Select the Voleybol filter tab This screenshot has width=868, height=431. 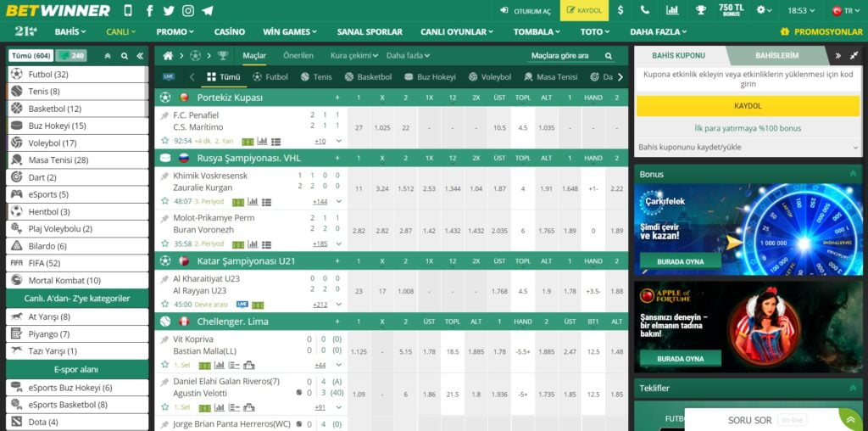(489, 77)
